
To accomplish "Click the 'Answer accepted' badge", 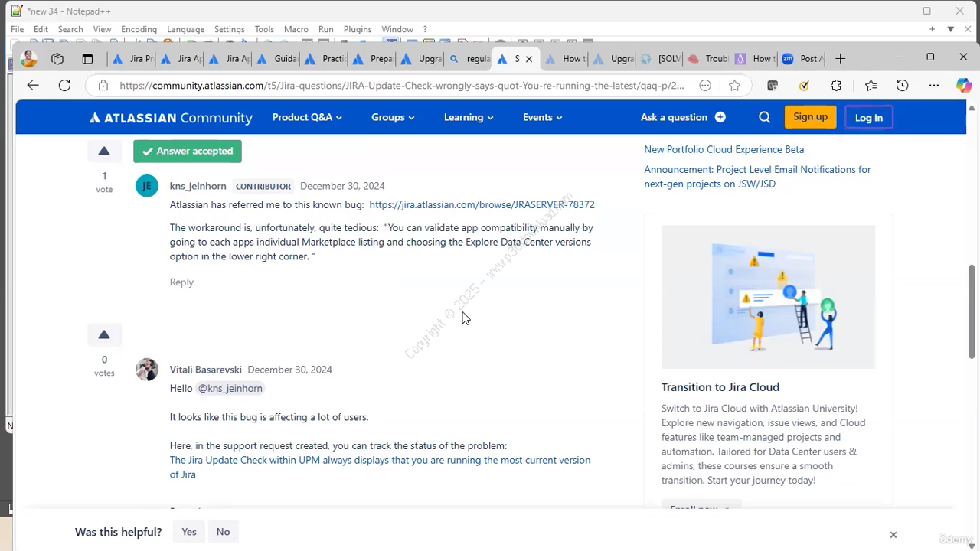I will pos(188,151).
